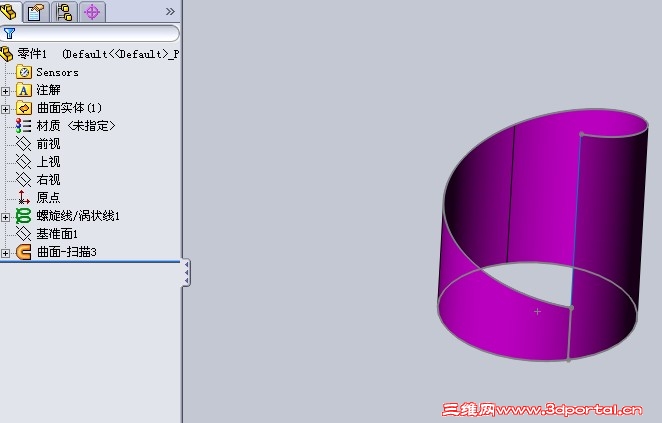The image size is (662, 423).
Task: Select the 曲面实体(1) label
Action: click(x=69, y=108)
